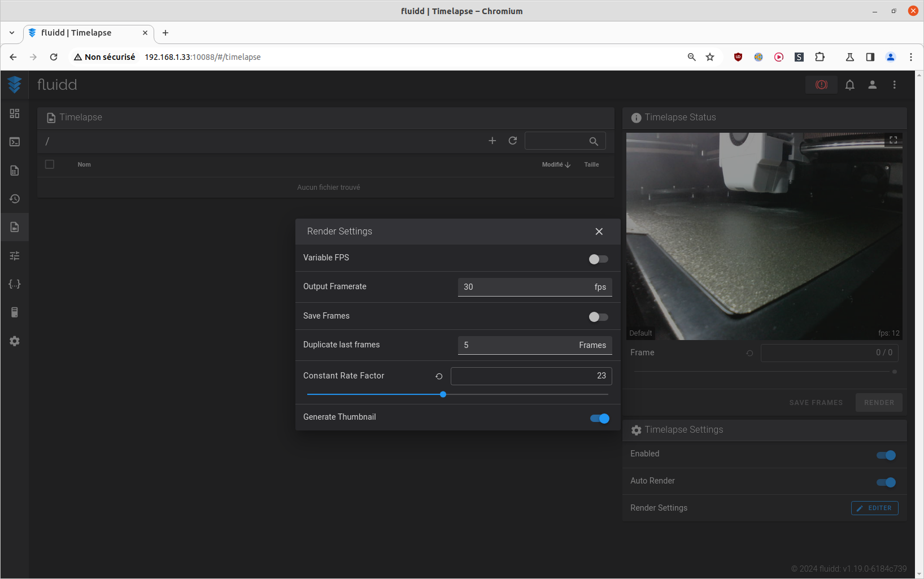924x579 pixels.
Task: Open the add (+) menu in Timelapse
Action: point(492,141)
